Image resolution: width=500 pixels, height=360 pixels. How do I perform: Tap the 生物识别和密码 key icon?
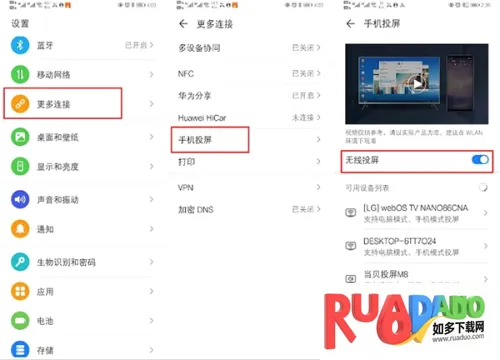[20, 262]
